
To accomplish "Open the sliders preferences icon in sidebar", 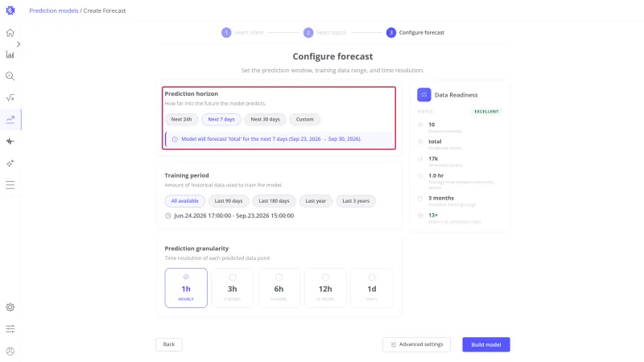I will pos(10,329).
